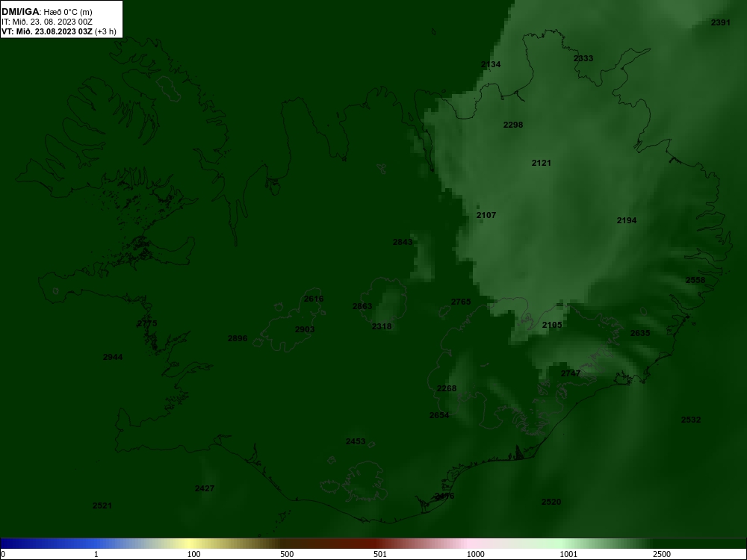Select the "1001" color scale label

568,554
